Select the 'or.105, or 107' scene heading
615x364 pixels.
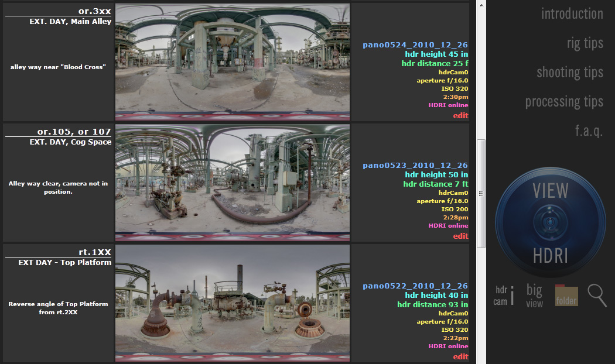click(x=74, y=132)
